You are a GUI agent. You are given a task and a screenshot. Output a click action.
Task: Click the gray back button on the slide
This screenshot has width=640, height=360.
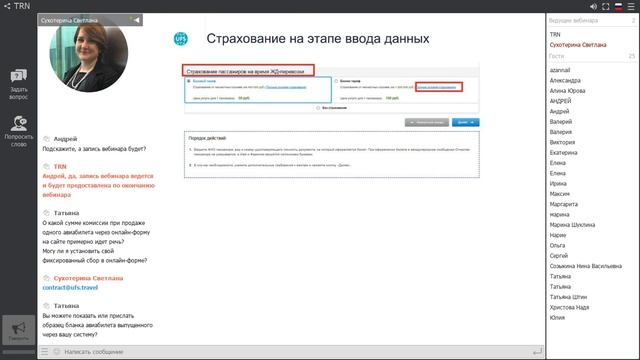tap(427, 122)
